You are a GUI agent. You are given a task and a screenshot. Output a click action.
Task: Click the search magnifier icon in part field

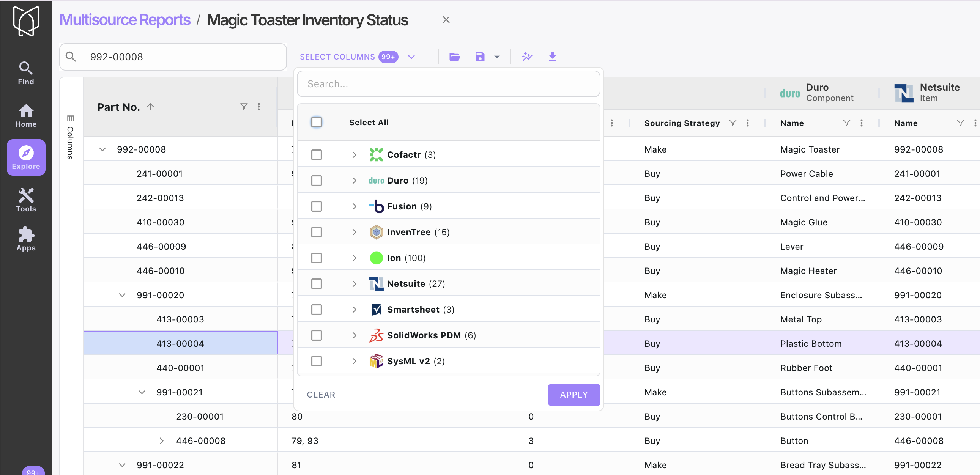click(71, 57)
